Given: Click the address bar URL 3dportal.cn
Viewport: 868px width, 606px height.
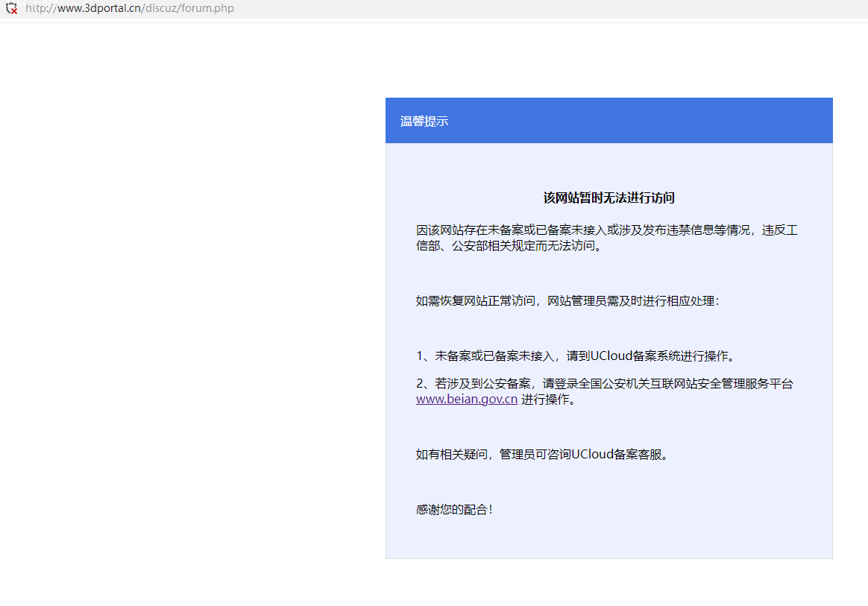Looking at the screenshot, I should [130, 8].
